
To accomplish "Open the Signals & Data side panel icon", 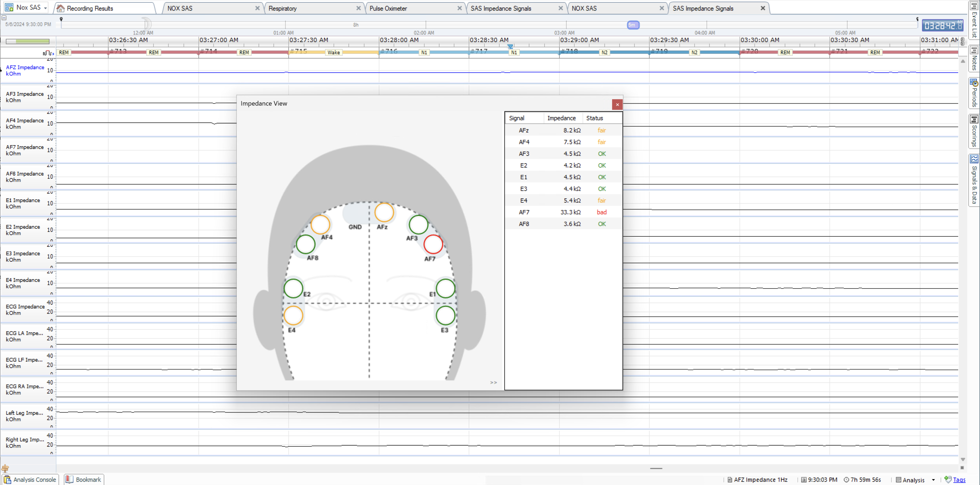I will click(974, 159).
